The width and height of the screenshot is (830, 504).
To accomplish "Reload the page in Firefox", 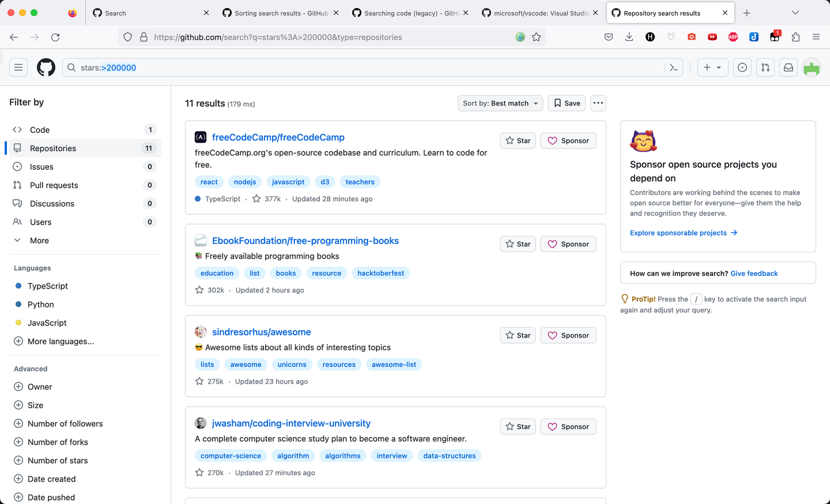I will tap(55, 37).
